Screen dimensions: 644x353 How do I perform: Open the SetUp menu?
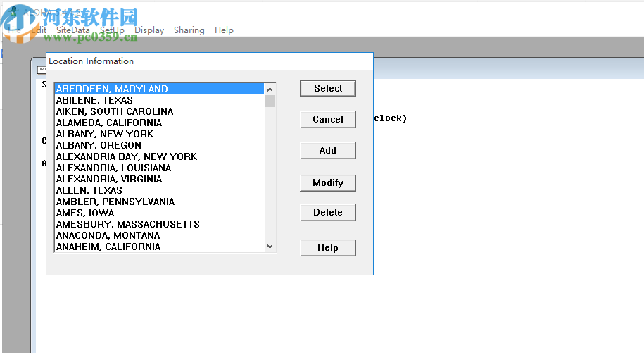tap(112, 30)
